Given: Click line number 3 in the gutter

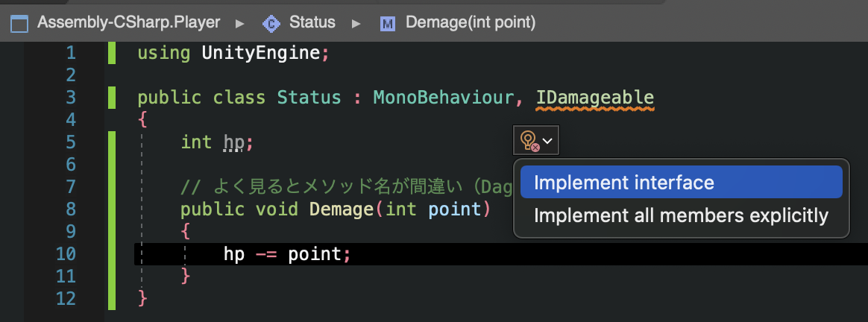Looking at the screenshot, I should (x=71, y=98).
